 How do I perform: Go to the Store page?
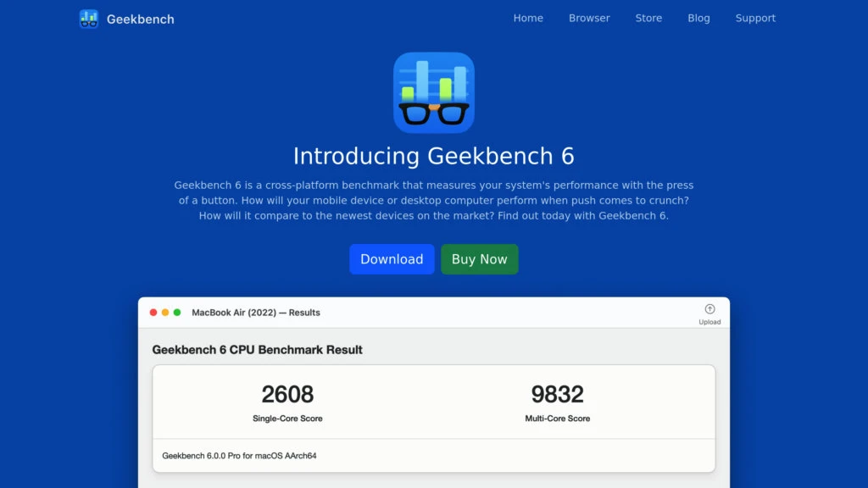click(x=648, y=18)
